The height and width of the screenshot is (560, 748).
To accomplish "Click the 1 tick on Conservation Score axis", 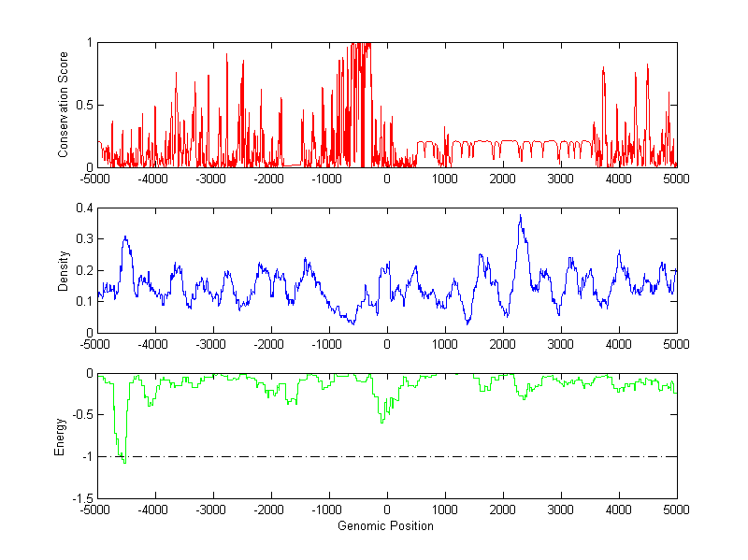I will point(88,43).
